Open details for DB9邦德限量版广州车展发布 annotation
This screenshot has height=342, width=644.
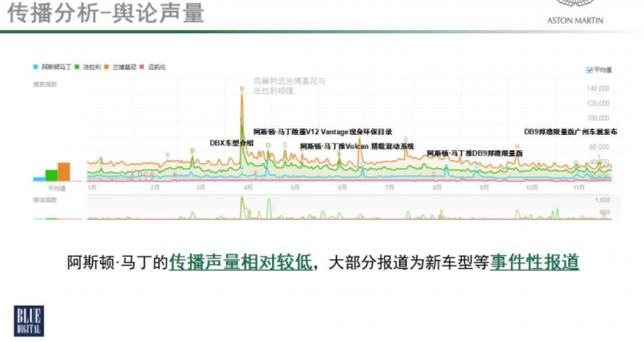(x=570, y=130)
